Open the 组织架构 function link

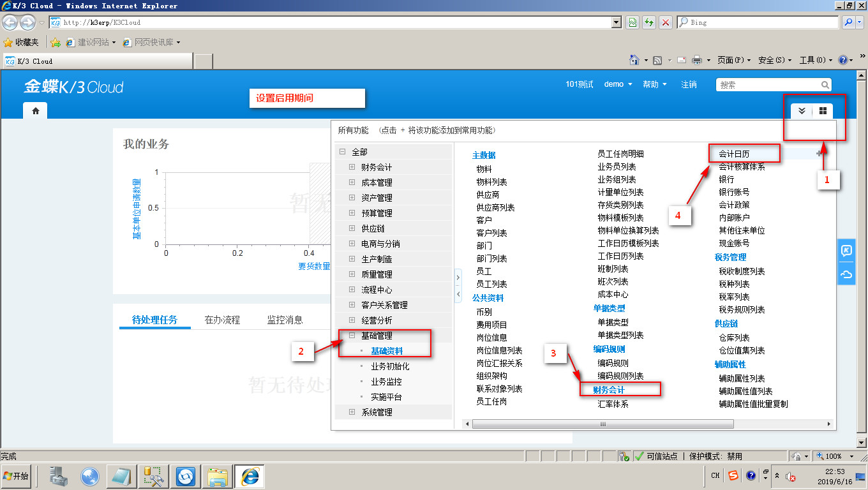click(x=491, y=376)
